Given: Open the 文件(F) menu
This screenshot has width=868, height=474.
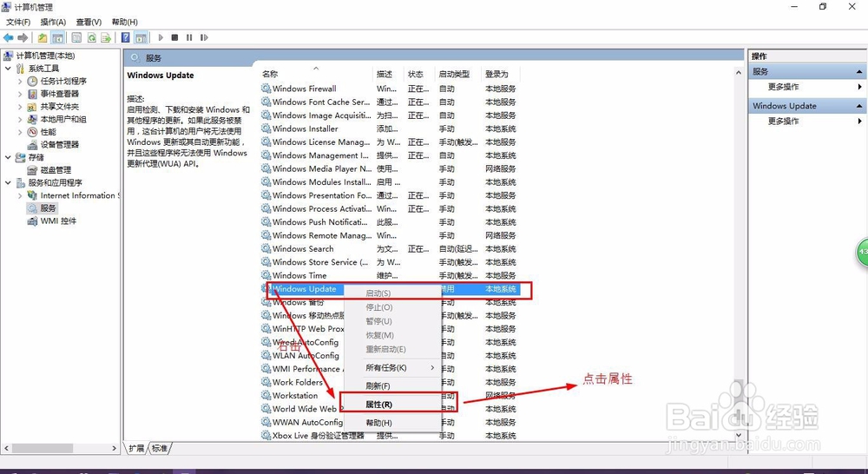Looking at the screenshot, I should point(18,22).
